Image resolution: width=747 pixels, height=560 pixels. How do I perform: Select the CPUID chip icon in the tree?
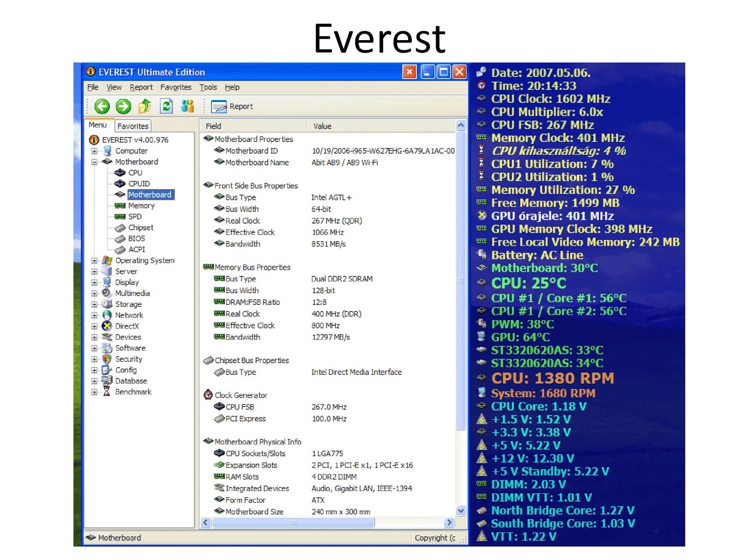click(x=120, y=183)
